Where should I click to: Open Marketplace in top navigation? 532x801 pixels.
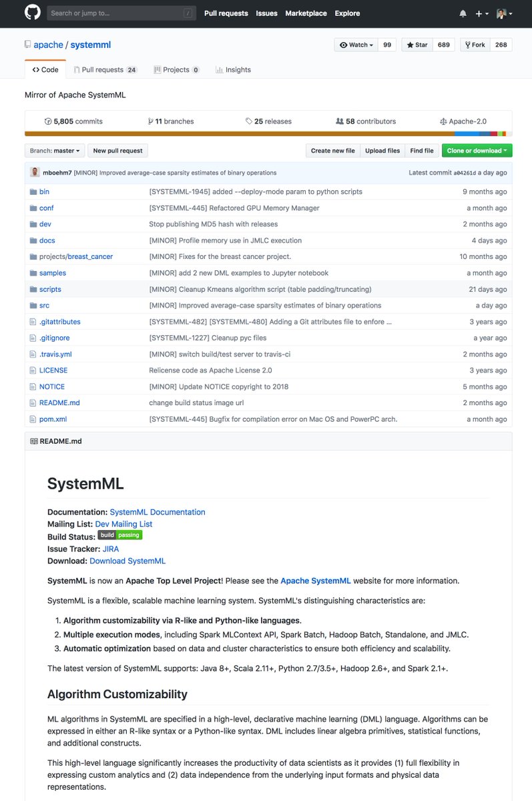point(306,13)
